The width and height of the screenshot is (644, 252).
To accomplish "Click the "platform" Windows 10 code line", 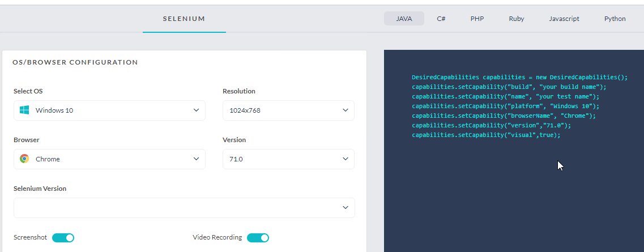I will (506, 106).
